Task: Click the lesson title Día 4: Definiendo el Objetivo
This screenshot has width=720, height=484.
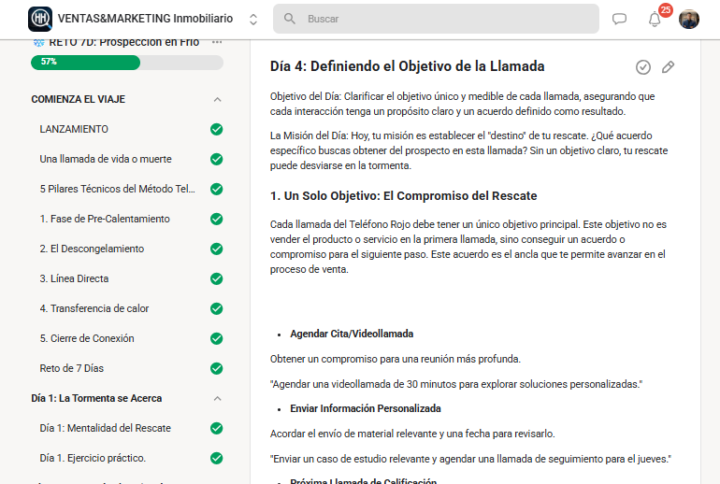Action: [x=407, y=67]
